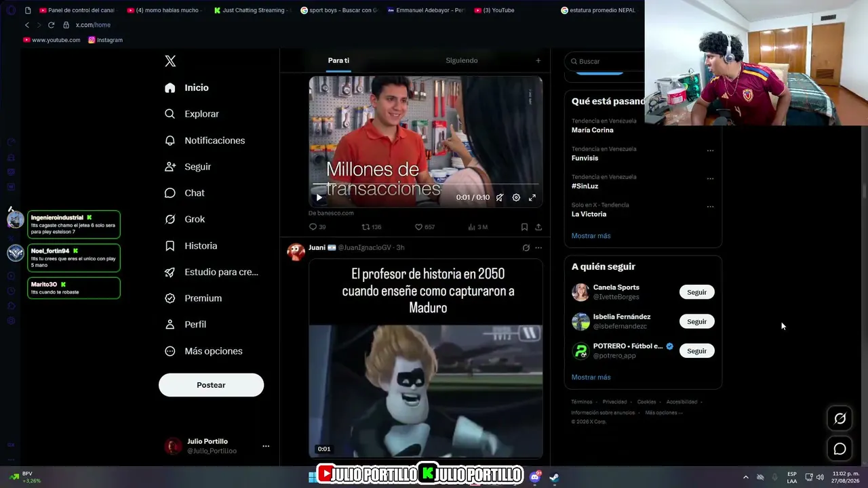
Task: Click the Estudio para creadores rocket icon
Action: click(x=170, y=272)
